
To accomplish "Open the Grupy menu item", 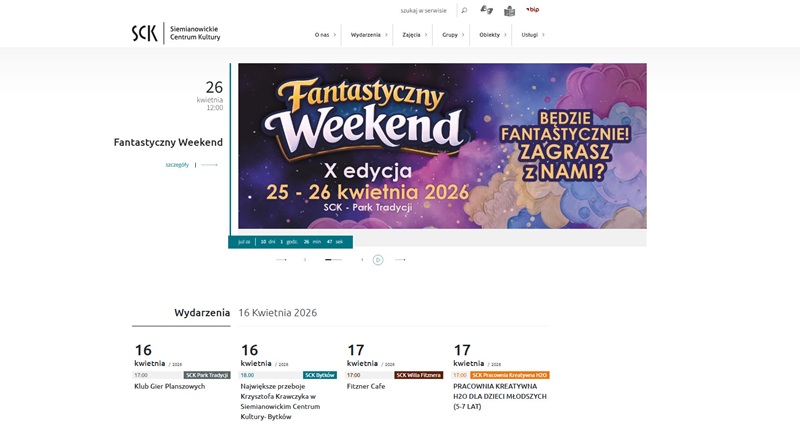I will pyautogui.click(x=453, y=35).
